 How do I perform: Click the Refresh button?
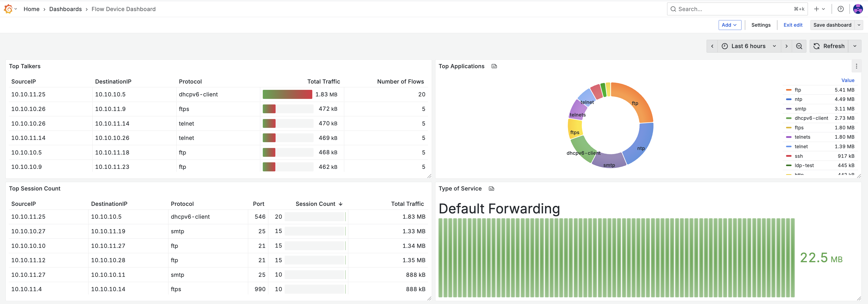[829, 46]
